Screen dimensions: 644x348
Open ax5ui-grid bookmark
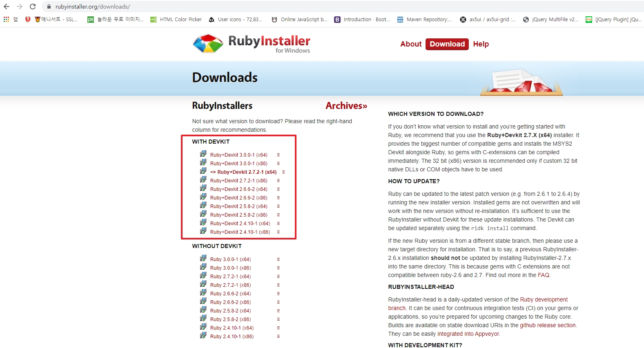[488, 19]
